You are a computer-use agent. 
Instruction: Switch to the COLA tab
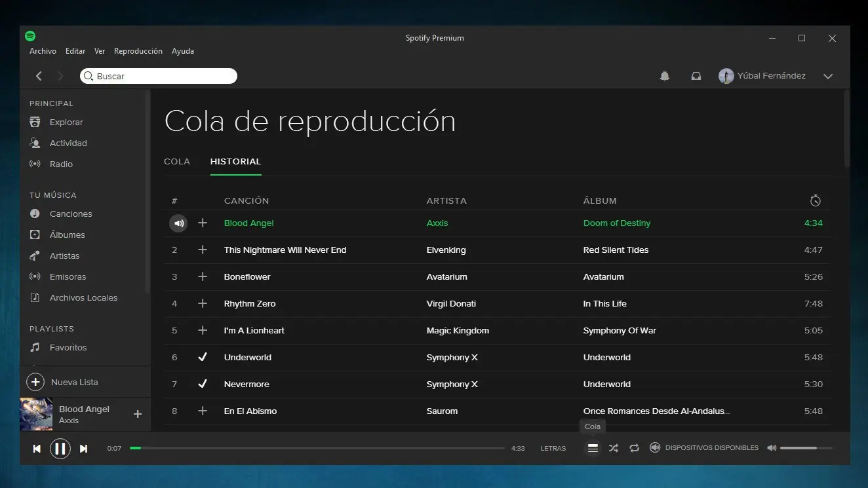[177, 161]
